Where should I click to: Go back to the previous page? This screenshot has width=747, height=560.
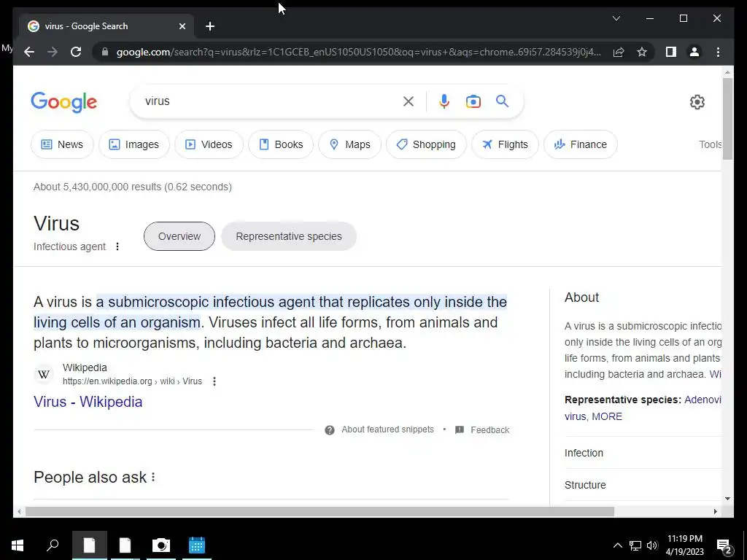[x=29, y=52]
